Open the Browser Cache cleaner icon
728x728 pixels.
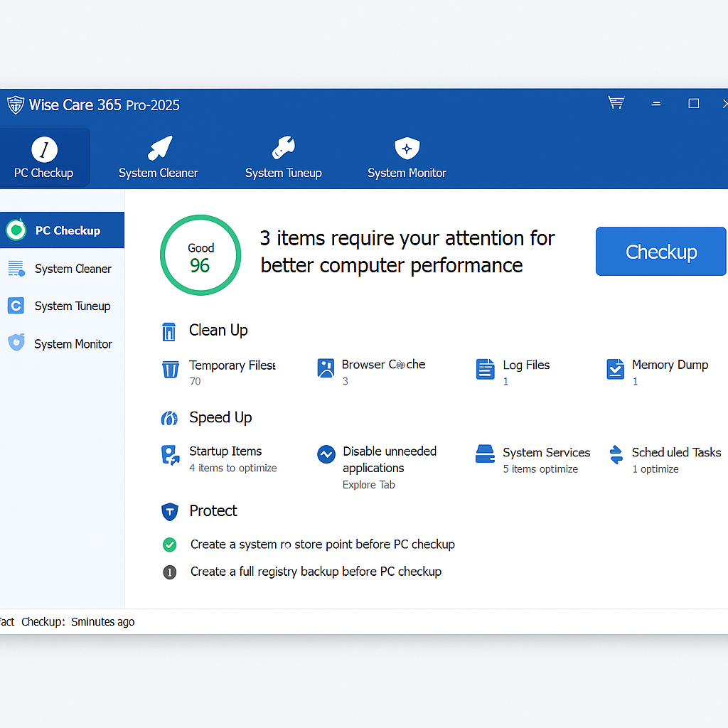(326, 368)
